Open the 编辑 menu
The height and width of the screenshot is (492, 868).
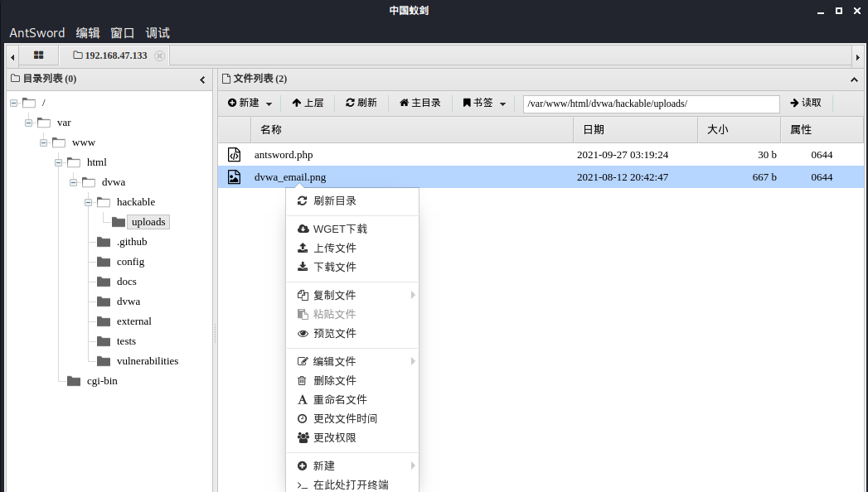coord(88,33)
